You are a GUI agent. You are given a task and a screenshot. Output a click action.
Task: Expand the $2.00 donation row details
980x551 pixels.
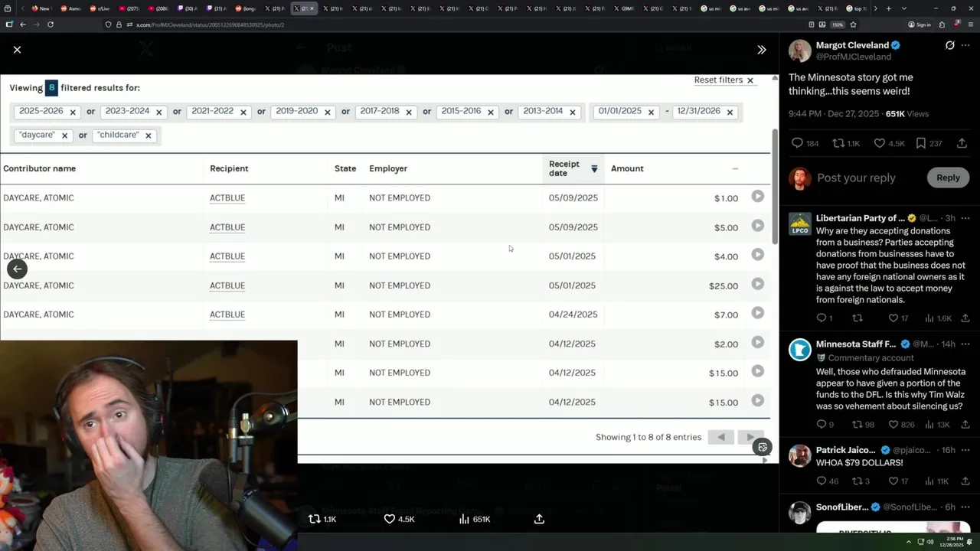(757, 342)
